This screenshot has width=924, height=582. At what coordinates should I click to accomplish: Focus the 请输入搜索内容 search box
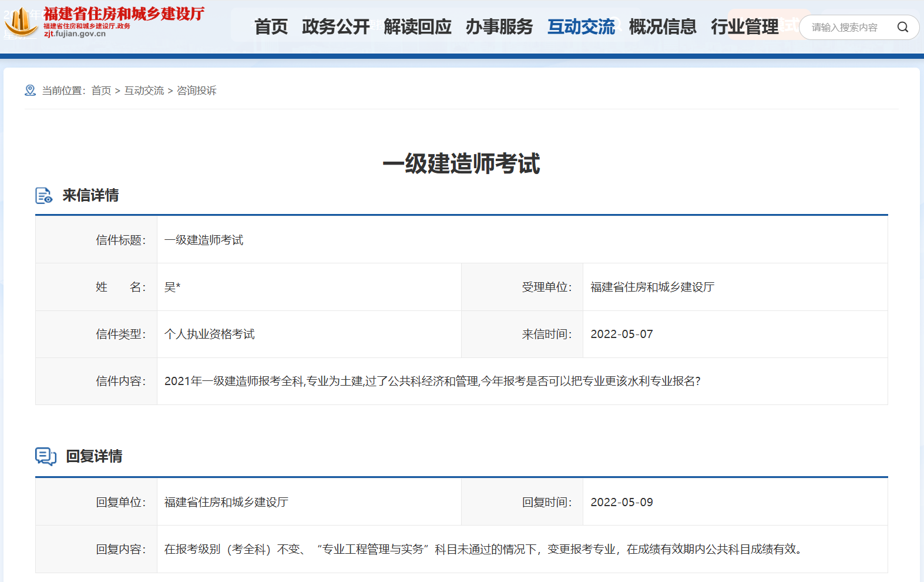click(x=846, y=27)
